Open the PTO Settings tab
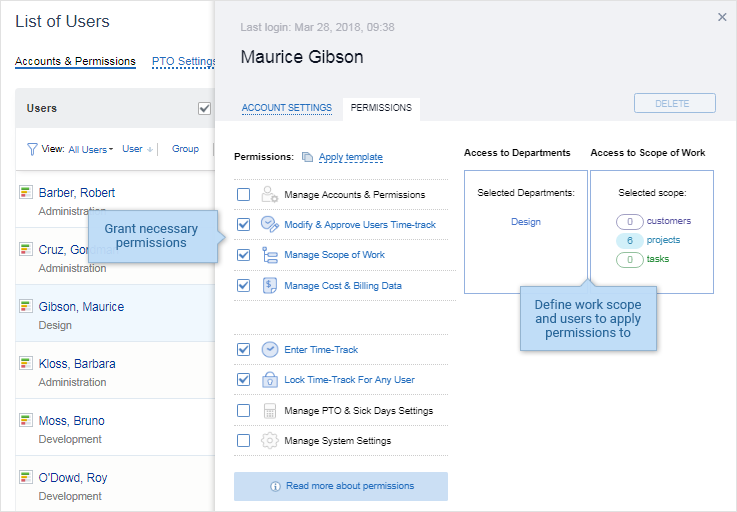Screen dimensions: 737x512 pyautogui.click(x=183, y=62)
